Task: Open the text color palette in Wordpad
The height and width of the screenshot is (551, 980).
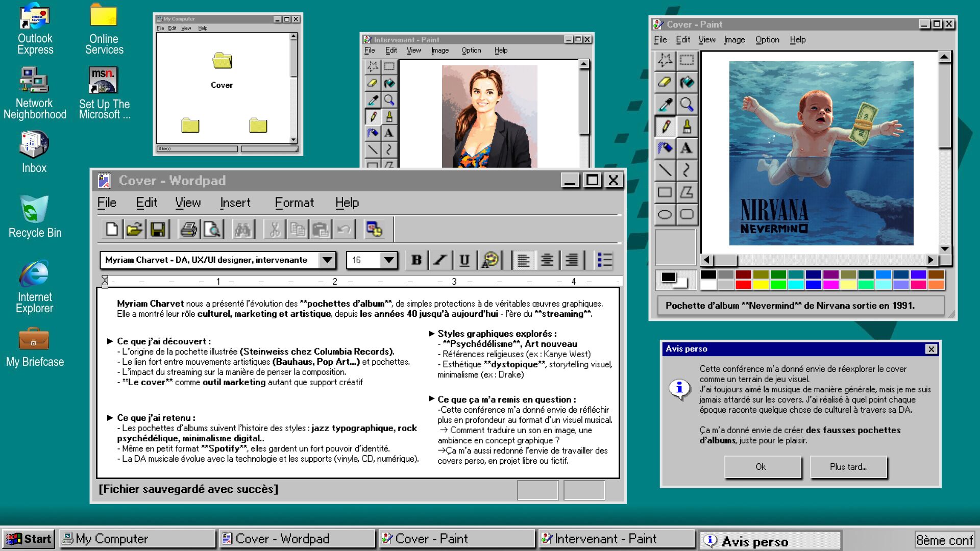Action: point(490,260)
